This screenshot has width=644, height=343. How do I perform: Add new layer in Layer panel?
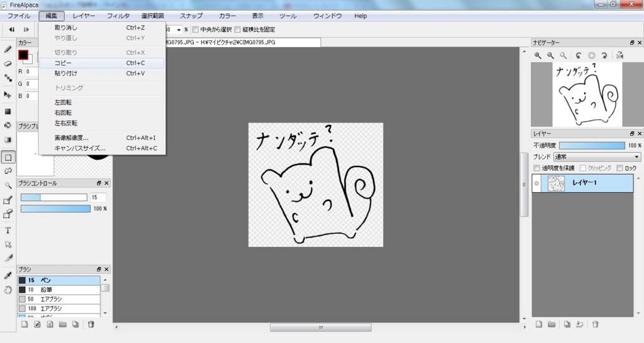(x=539, y=324)
